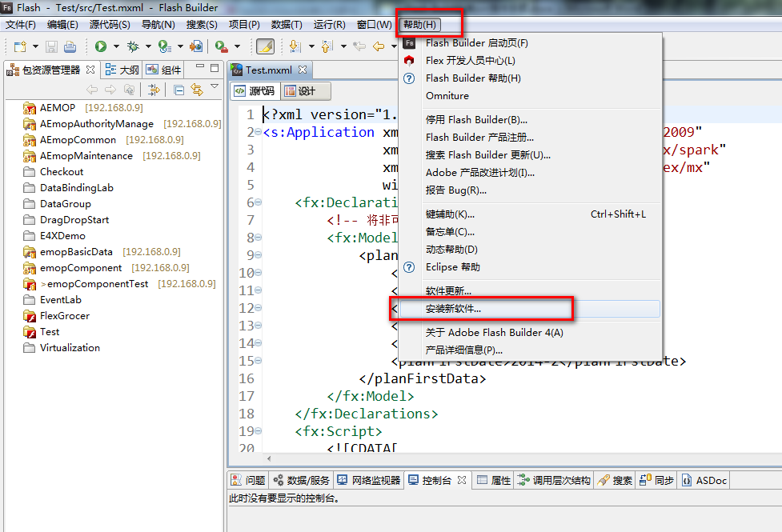
Task: Collapse code fold at line 6
Action: pyautogui.click(x=258, y=202)
